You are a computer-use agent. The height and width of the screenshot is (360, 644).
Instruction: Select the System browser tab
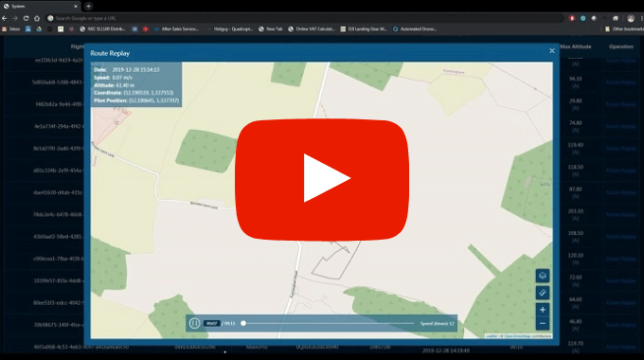point(39,7)
